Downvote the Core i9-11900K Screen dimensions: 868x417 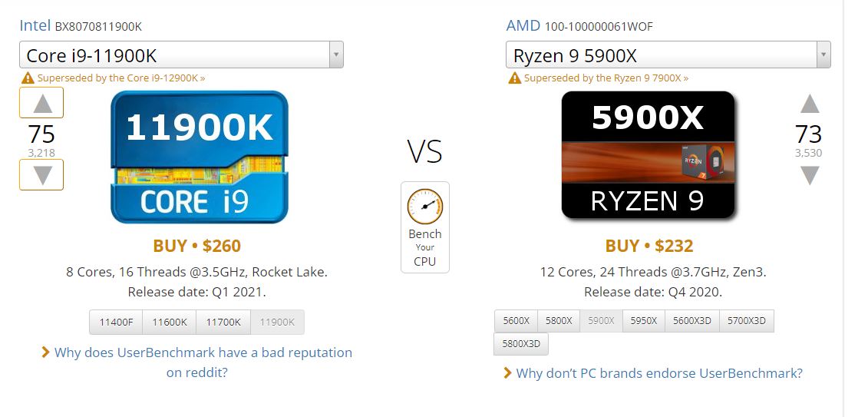(x=41, y=174)
